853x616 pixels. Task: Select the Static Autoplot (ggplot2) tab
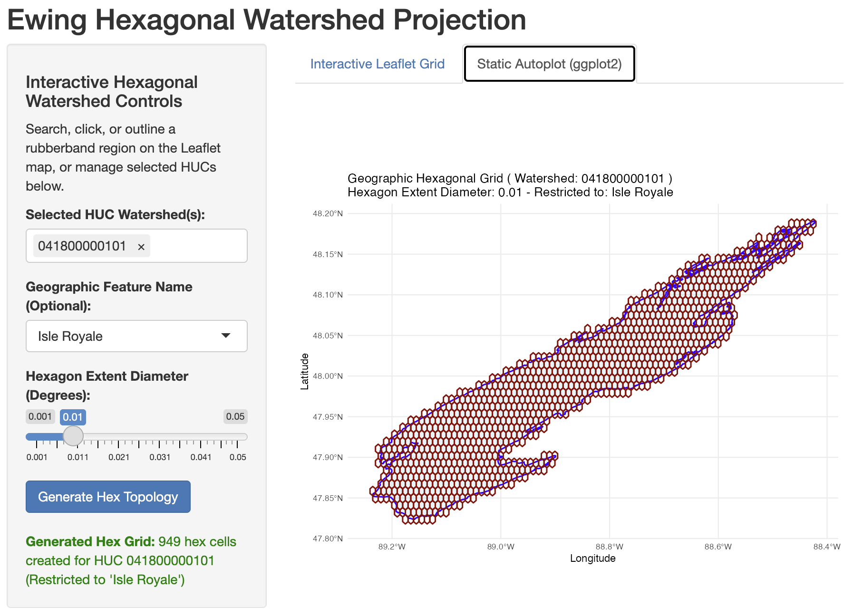[549, 64]
